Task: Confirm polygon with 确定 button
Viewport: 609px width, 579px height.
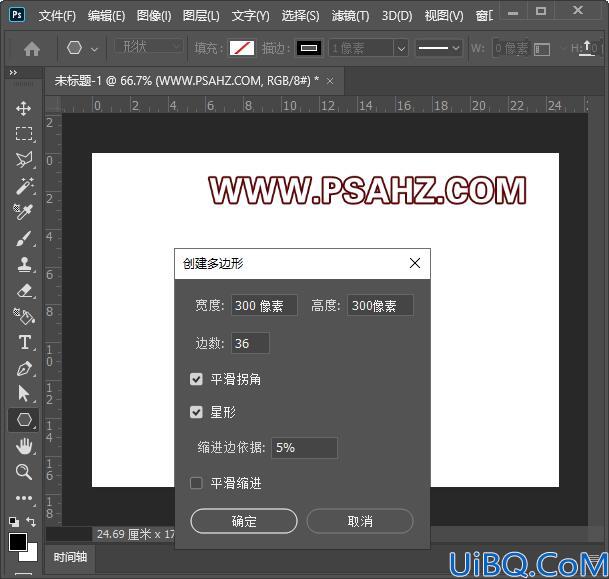Action: (x=244, y=521)
